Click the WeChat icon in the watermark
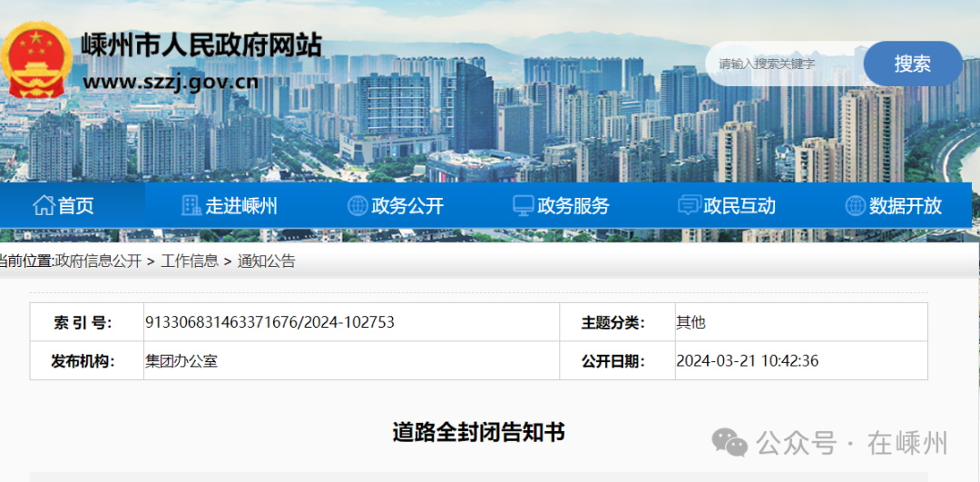This screenshot has width=980, height=482. click(730, 442)
